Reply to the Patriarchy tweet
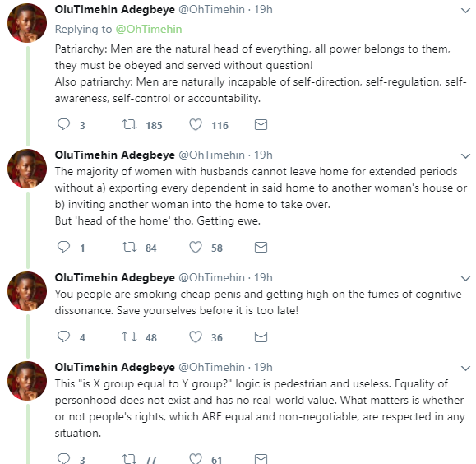The image size is (476, 464). coord(63,124)
